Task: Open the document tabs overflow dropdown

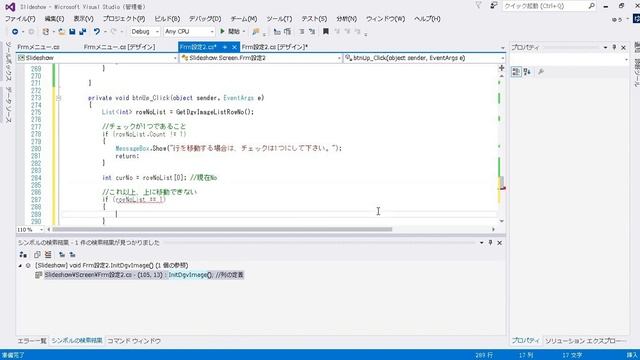Action: [x=502, y=48]
